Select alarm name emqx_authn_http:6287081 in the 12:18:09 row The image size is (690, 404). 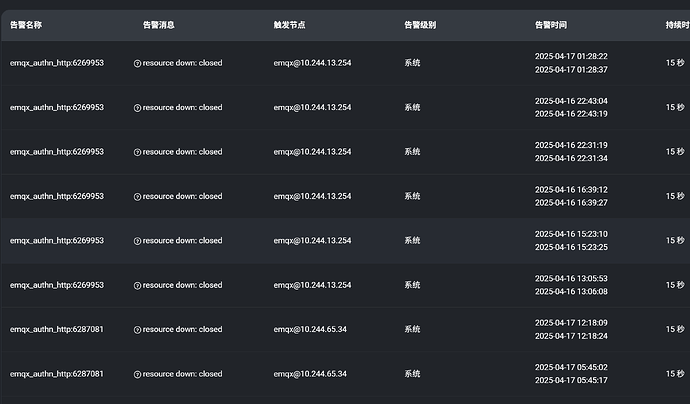tap(57, 330)
